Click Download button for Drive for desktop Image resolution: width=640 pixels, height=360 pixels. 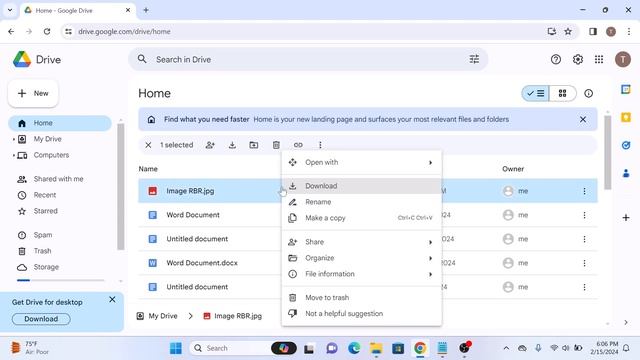pyautogui.click(x=41, y=319)
